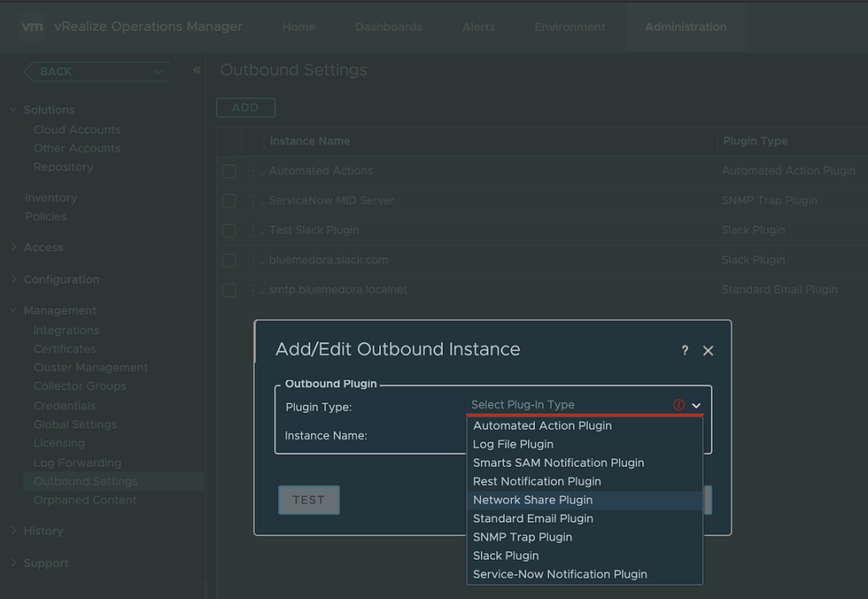Viewport: 868px width, 599px height.
Task: Collapse the Solutions section
Action: 13,110
